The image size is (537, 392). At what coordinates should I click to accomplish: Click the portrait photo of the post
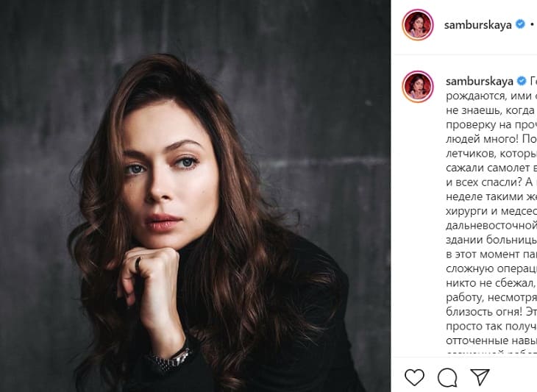195,196
